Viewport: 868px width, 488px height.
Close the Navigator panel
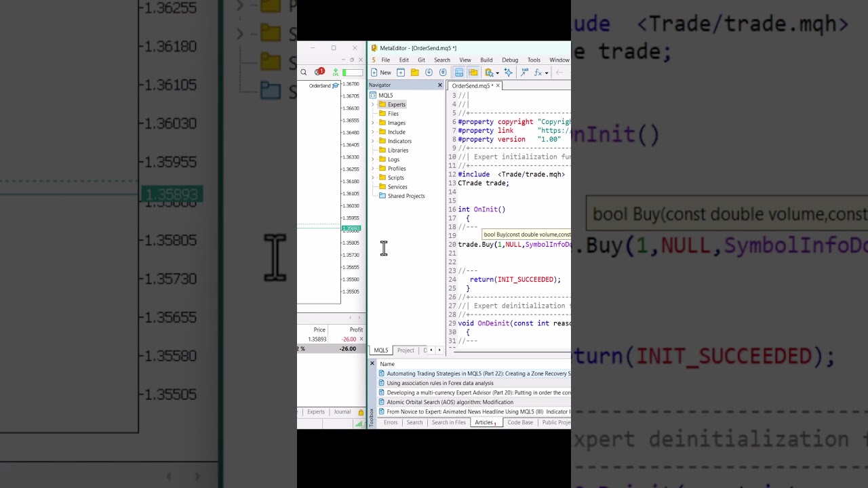coord(439,85)
